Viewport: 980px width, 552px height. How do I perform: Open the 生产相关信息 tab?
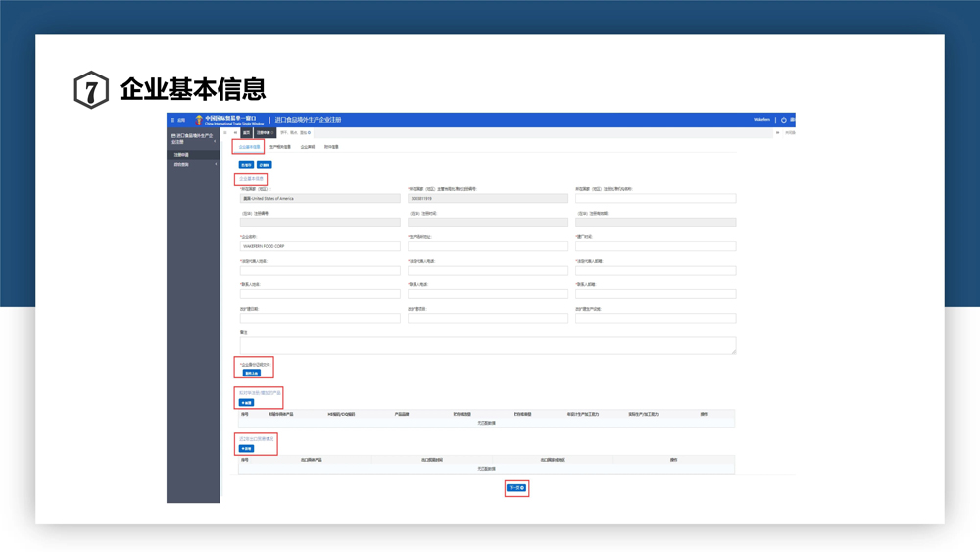tap(280, 147)
